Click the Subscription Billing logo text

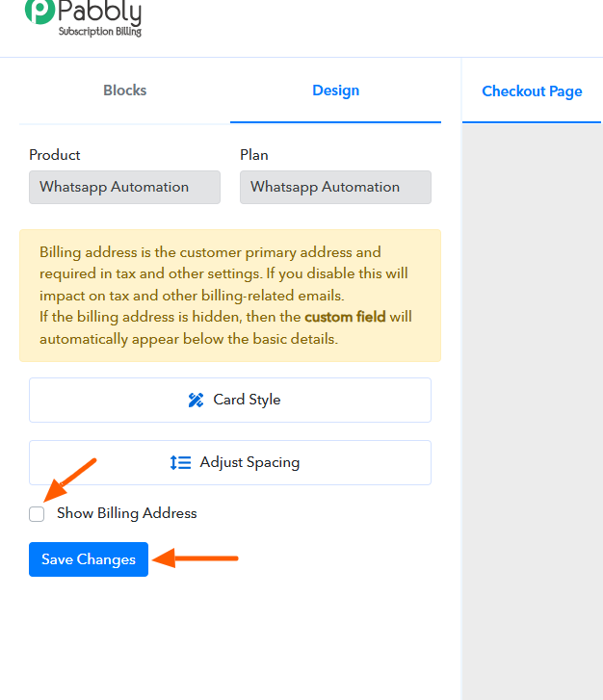coord(100,32)
